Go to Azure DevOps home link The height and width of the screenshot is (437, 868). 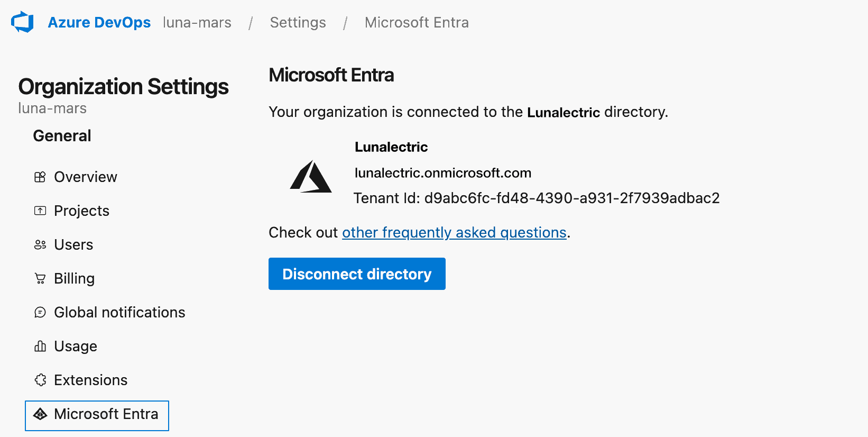[x=99, y=22]
